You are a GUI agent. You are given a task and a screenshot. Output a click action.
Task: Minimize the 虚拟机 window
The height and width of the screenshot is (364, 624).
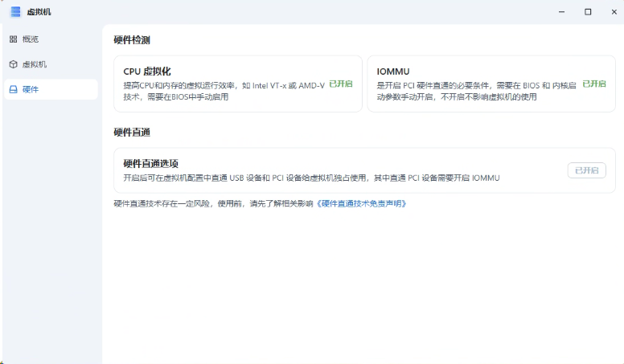point(561,12)
